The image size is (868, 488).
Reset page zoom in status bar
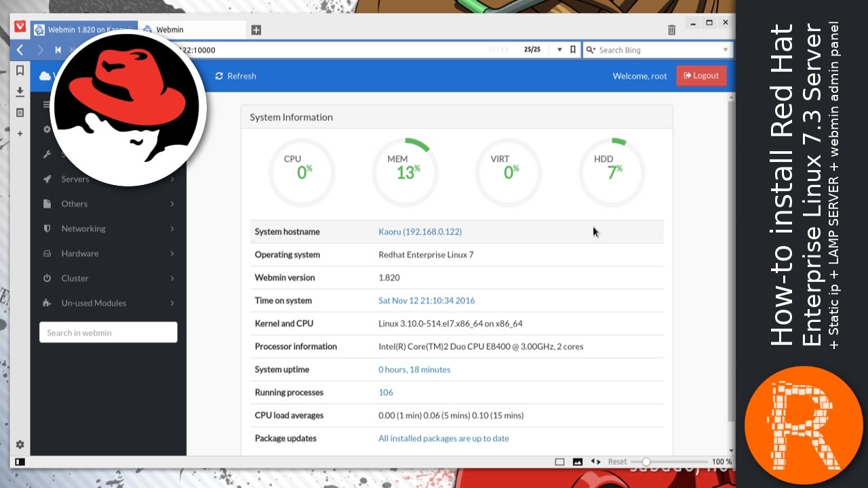click(x=617, y=462)
